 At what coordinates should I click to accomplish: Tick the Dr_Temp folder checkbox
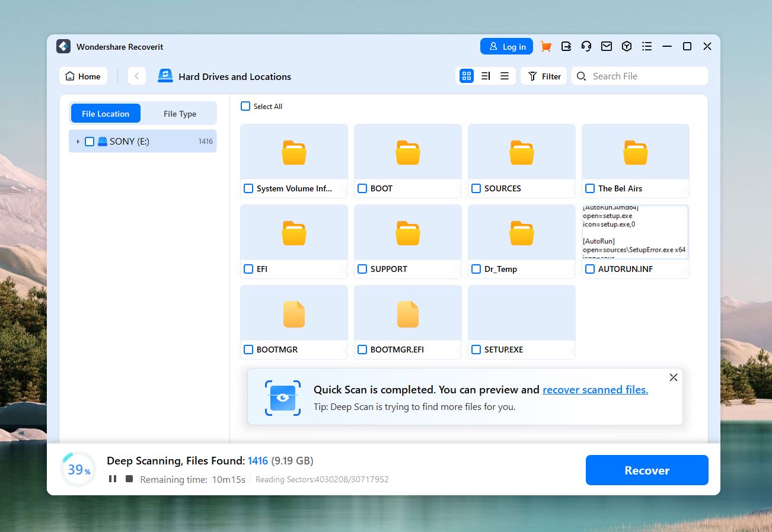[476, 269]
